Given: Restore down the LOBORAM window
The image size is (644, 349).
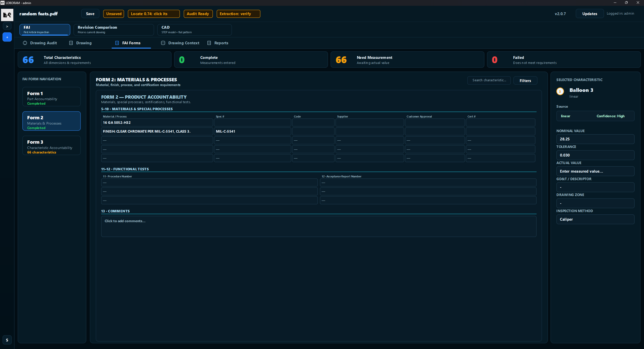Looking at the screenshot, I should 626,3.
